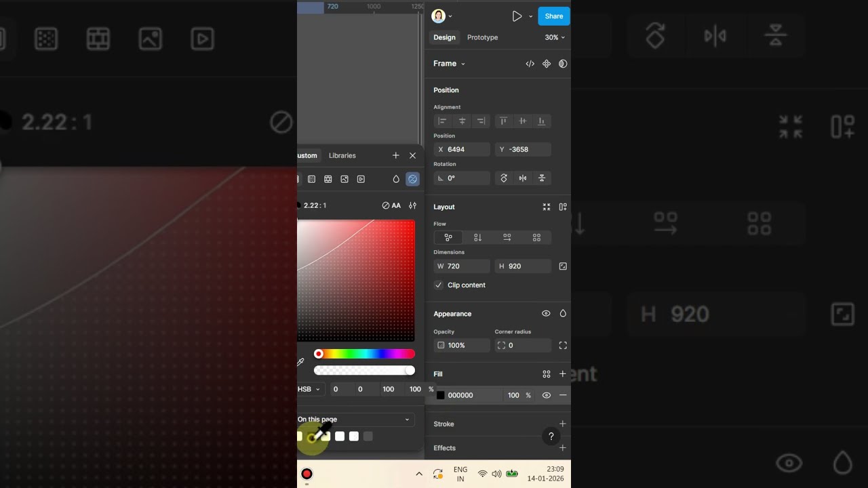
Task: Toggle the AA contrast level indicator
Action: (391, 205)
